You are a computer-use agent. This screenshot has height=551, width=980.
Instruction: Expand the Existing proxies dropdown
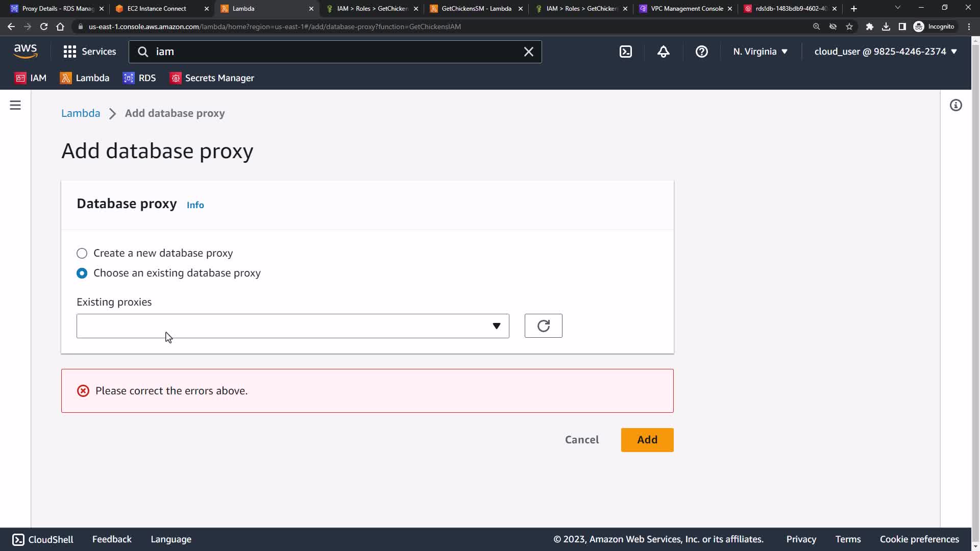[x=292, y=326]
